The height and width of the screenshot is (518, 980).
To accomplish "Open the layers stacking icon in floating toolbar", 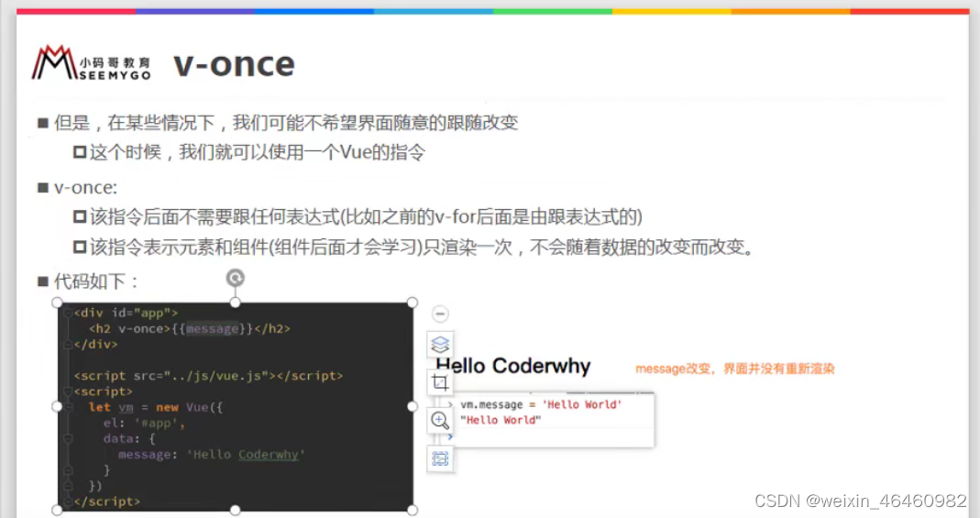I will [440, 345].
